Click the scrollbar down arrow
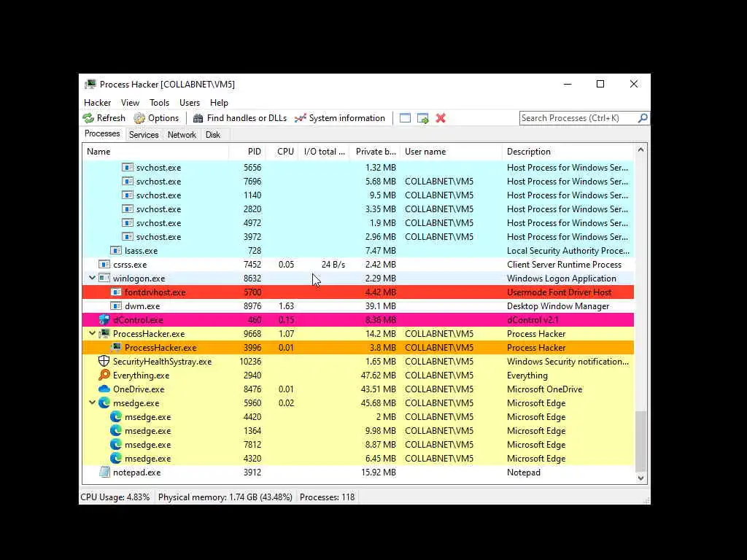 (x=640, y=478)
